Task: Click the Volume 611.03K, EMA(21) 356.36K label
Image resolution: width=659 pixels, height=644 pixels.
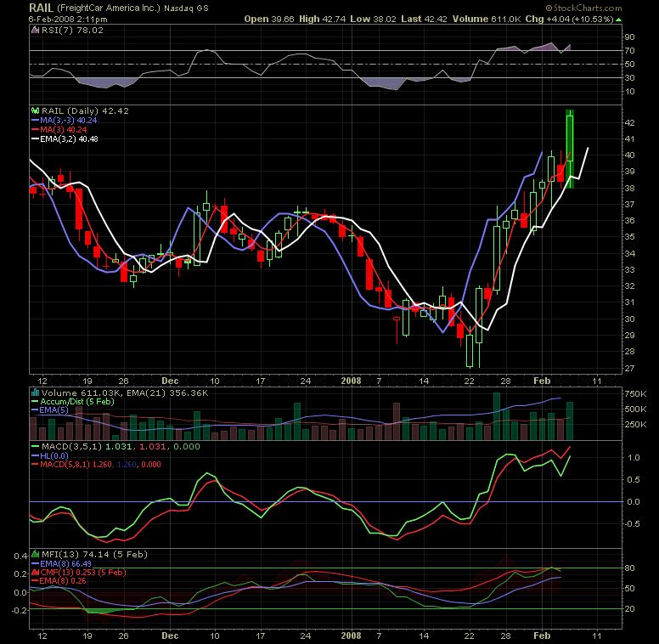Action: (125, 393)
